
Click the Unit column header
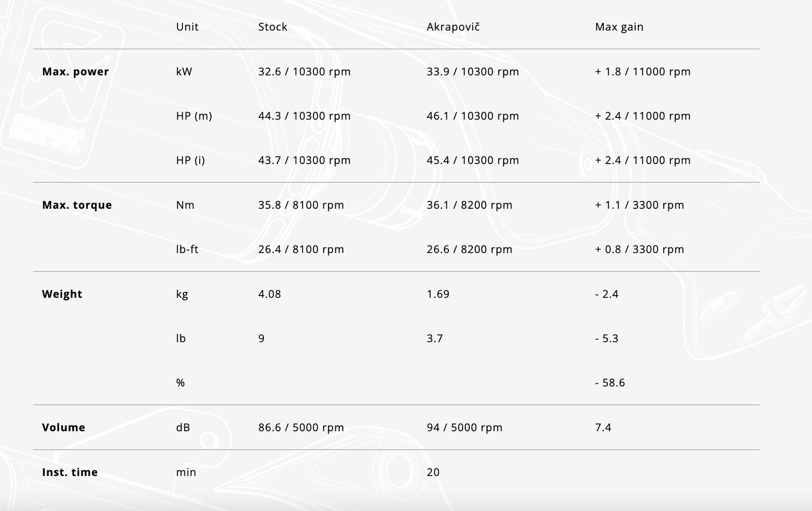[x=187, y=27]
